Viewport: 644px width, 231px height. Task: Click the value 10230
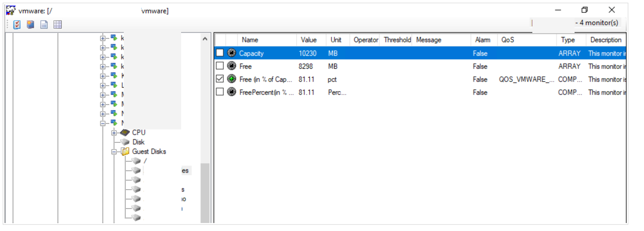tap(308, 53)
